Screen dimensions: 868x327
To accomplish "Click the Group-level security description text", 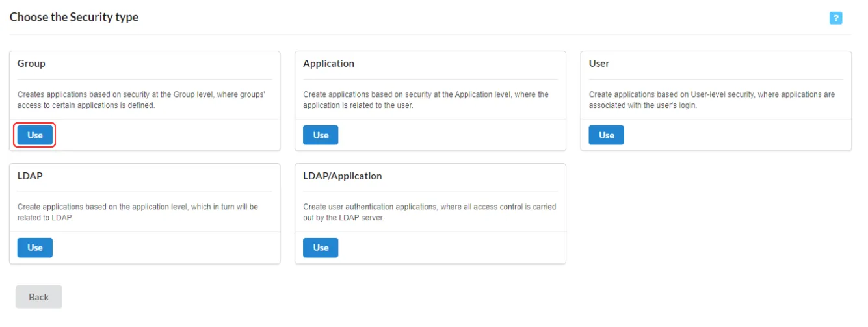I will (x=141, y=99).
